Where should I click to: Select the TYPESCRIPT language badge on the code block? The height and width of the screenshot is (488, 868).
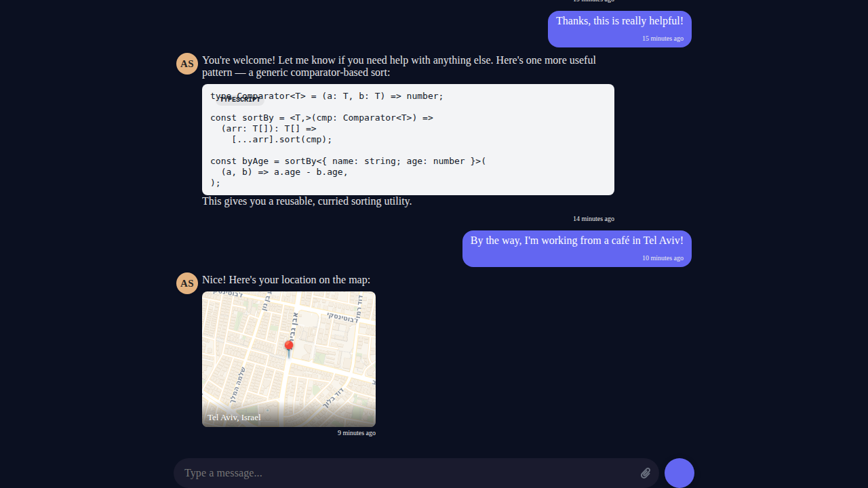[240, 99]
